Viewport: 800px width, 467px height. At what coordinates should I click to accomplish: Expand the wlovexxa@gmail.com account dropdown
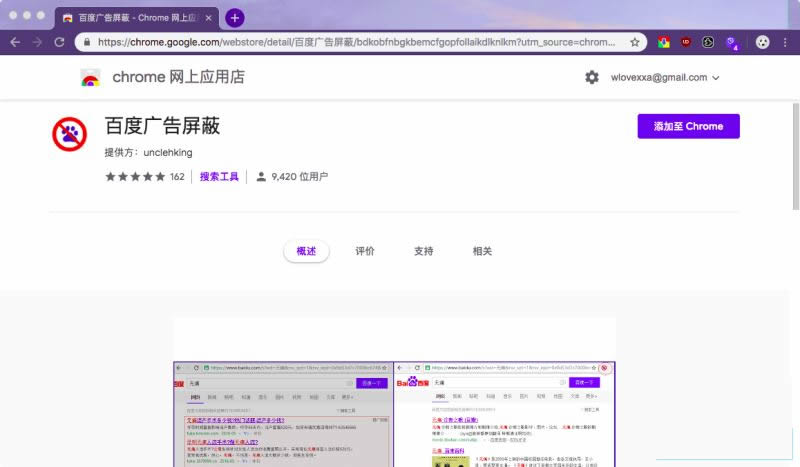pyautogui.click(x=665, y=78)
